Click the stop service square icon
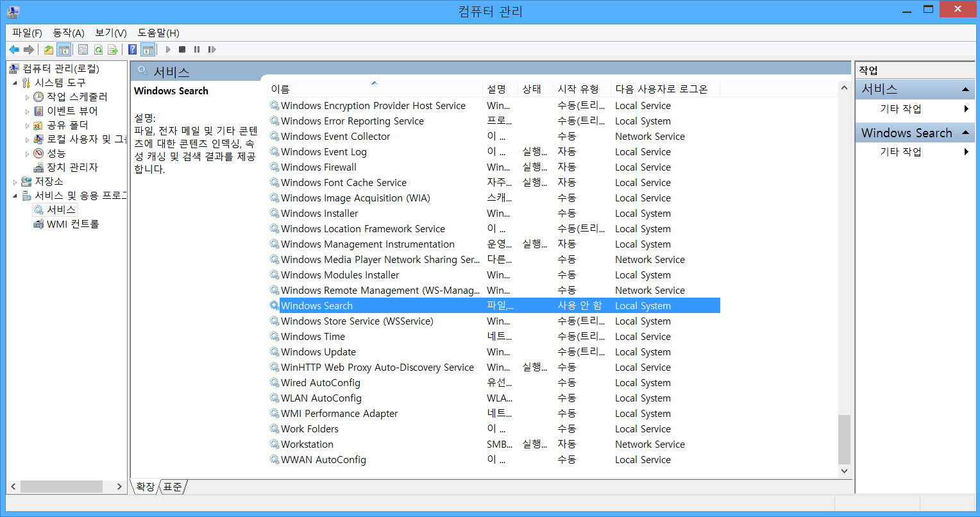This screenshot has height=517, width=980. (x=182, y=49)
